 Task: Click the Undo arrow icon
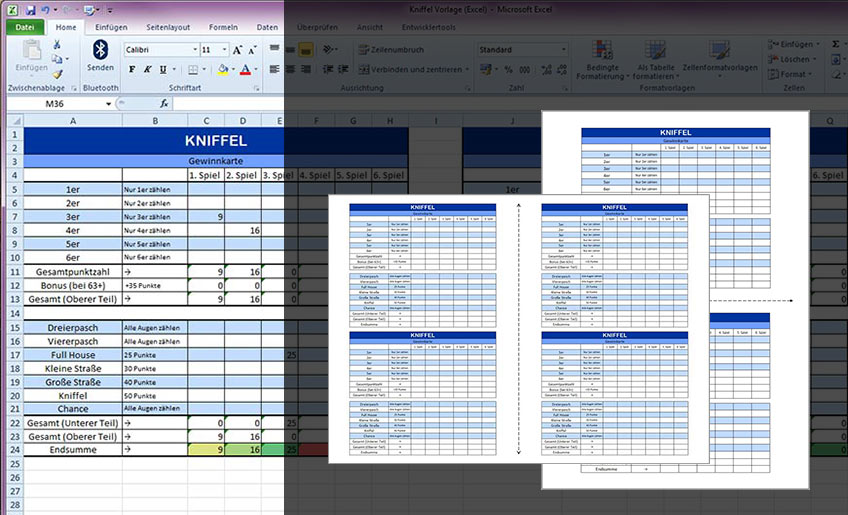(x=46, y=10)
